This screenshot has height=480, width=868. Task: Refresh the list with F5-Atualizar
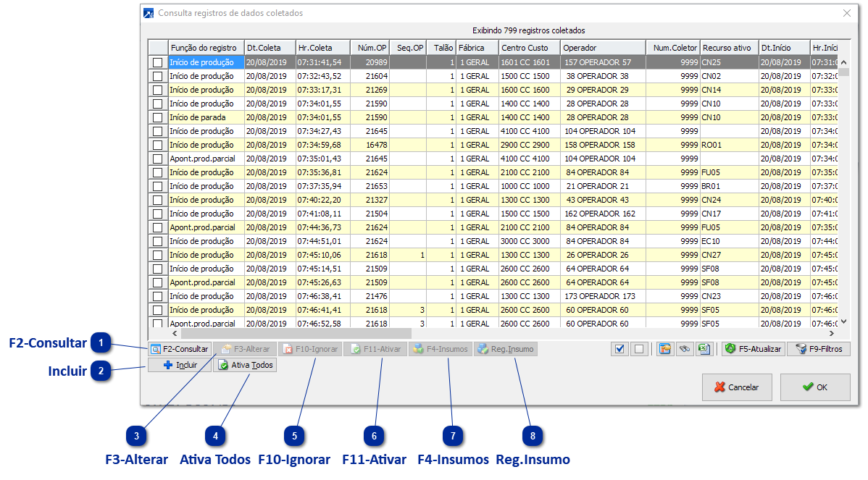click(753, 349)
